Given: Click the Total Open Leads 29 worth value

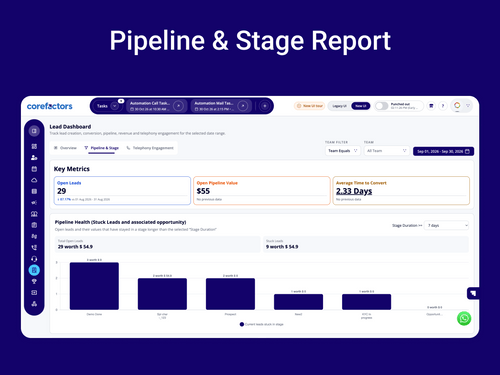Looking at the screenshot, I should [75, 247].
